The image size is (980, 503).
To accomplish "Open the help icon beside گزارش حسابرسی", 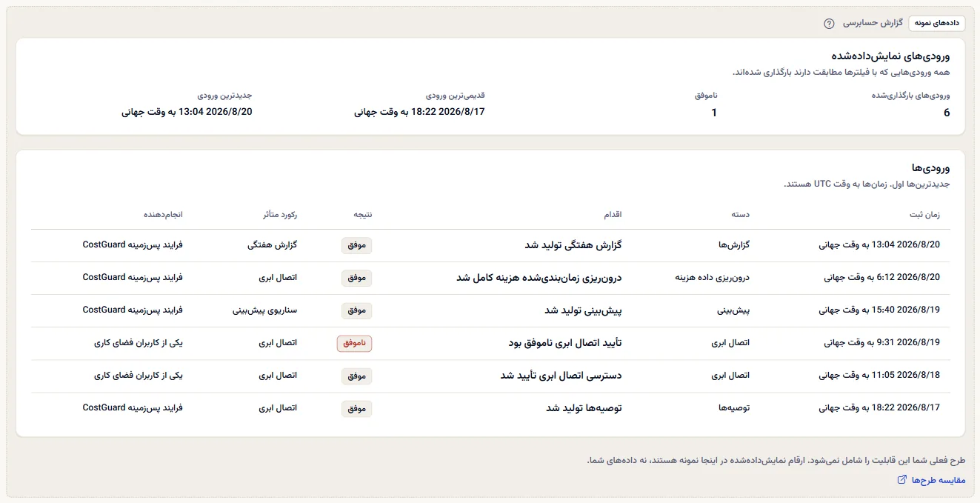I will point(829,23).
